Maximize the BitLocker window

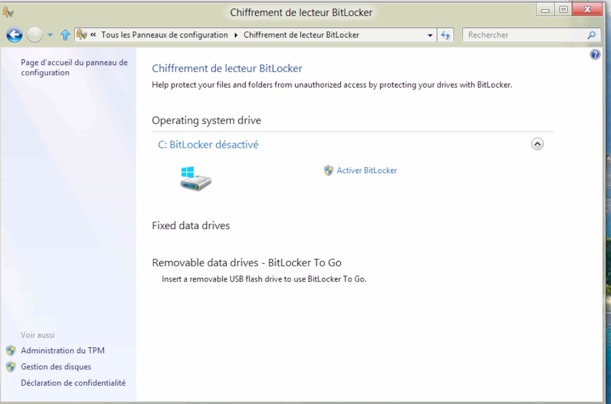point(563,10)
